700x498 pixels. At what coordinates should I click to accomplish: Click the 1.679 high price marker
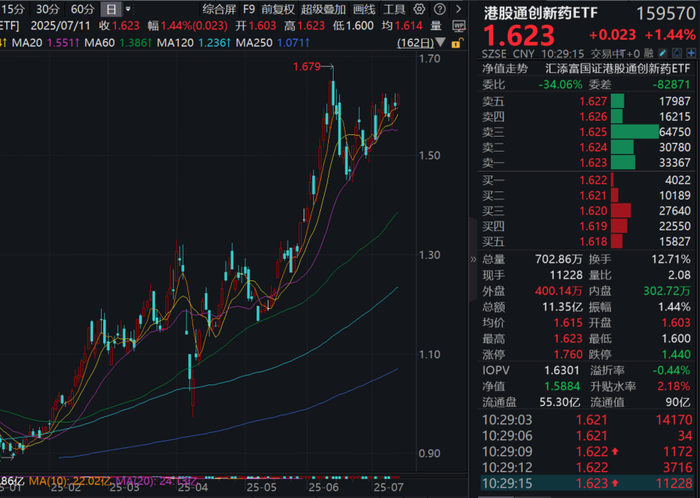coord(307,66)
